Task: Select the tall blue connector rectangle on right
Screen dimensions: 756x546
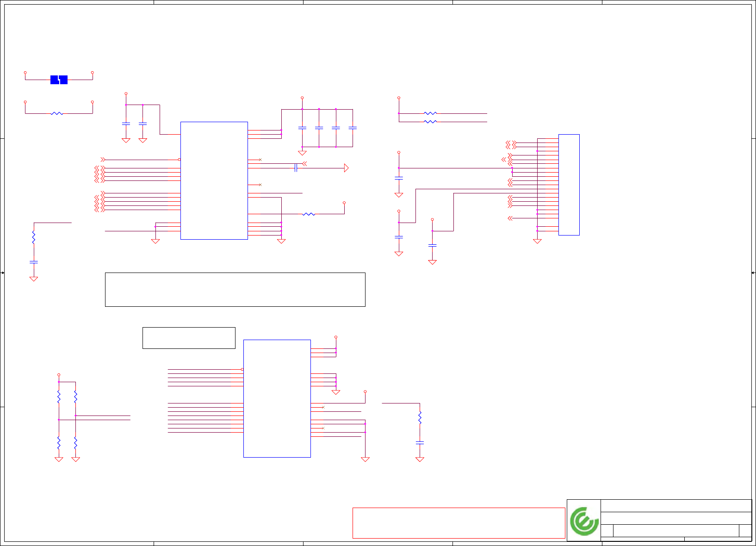Action: 569,185
